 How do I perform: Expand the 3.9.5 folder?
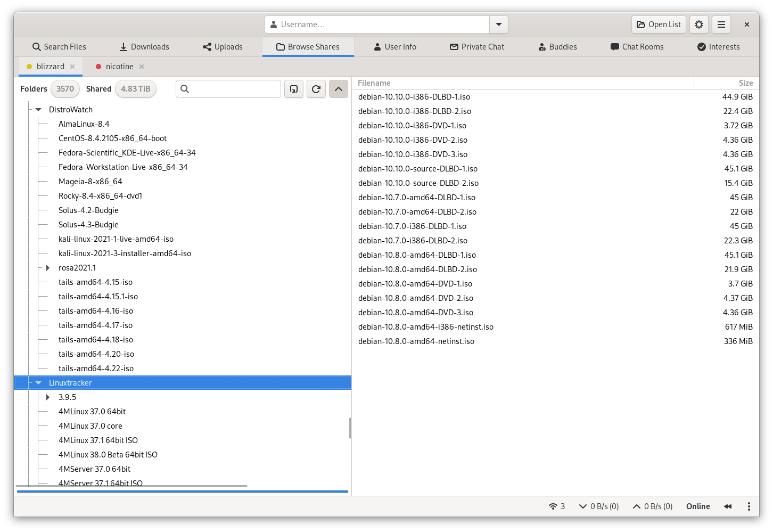48,397
